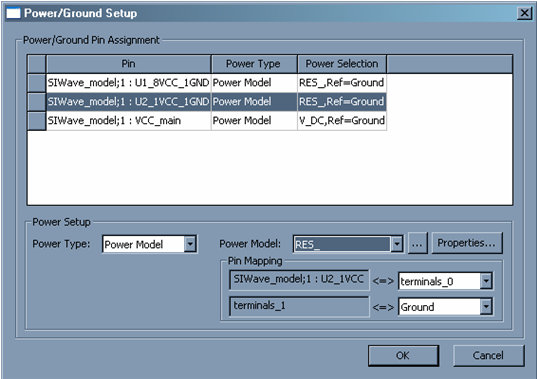The width and height of the screenshot is (537, 379).
Task: Click the Power Type column header
Action: click(254, 64)
